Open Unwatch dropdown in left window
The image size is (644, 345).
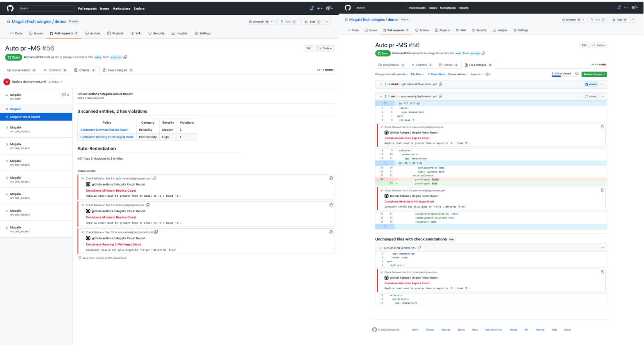coord(261,22)
